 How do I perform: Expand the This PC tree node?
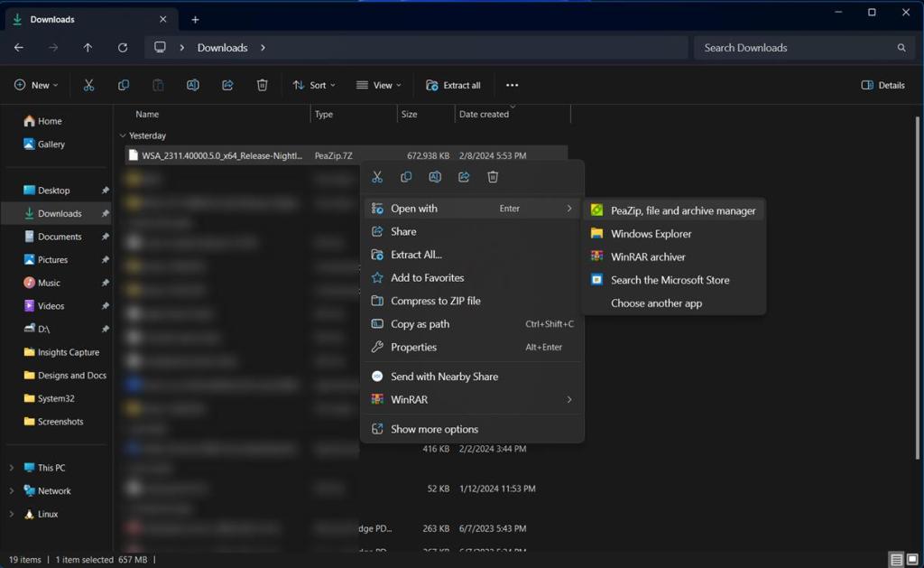click(11, 468)
